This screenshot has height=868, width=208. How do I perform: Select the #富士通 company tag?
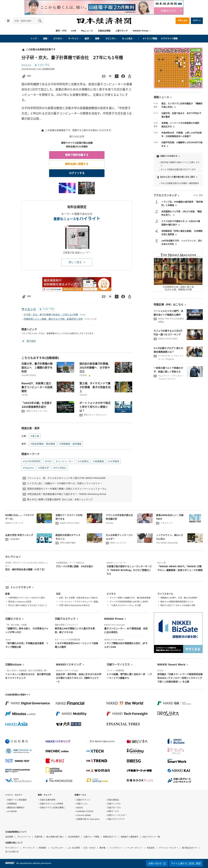pos(35,436)
